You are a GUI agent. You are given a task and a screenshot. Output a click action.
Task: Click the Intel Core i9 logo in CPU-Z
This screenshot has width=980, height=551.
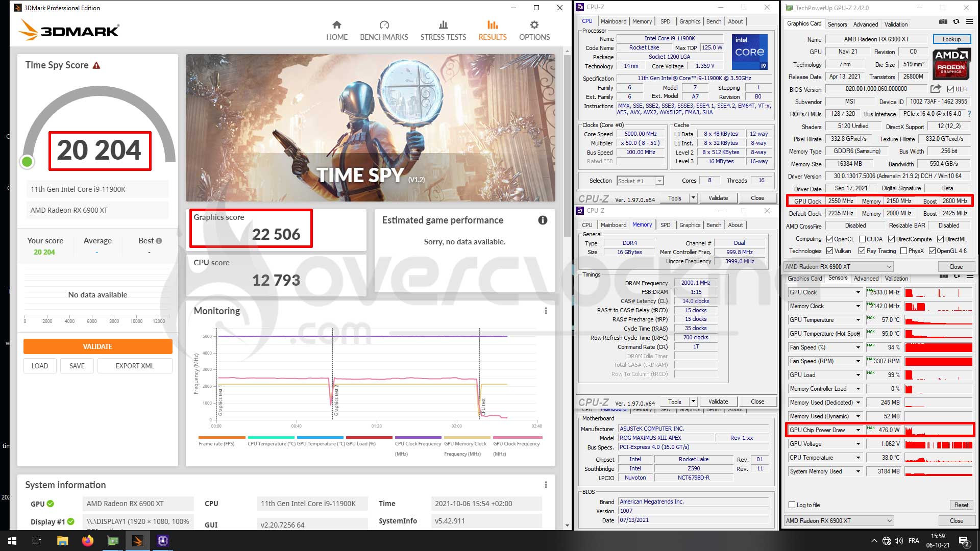point(749,52)
